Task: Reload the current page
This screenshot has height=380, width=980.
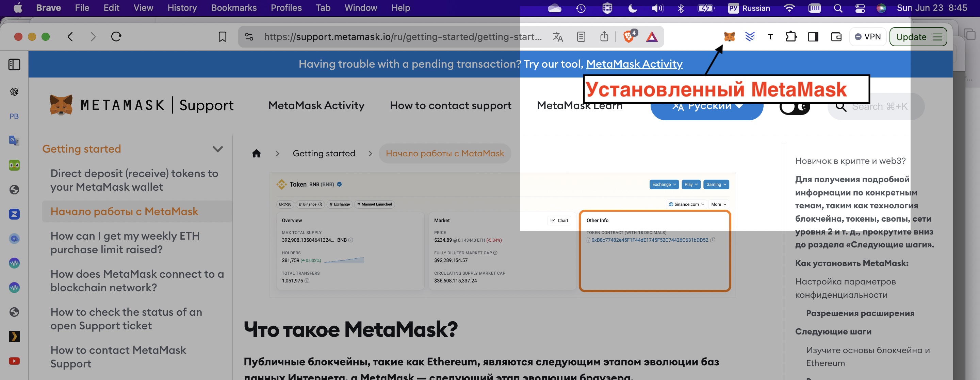Action: tap(116, 36)
